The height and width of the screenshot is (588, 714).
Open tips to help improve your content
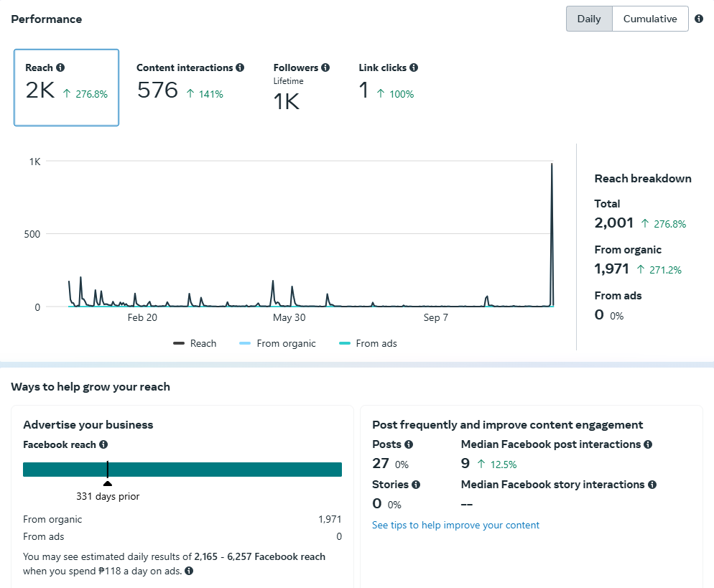click(455, 525)
